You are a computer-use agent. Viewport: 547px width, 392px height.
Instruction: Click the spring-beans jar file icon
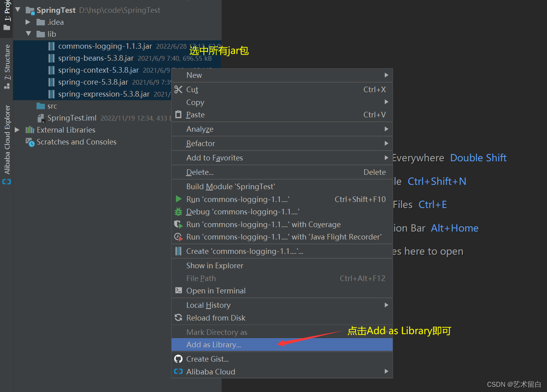pos(51,58)
